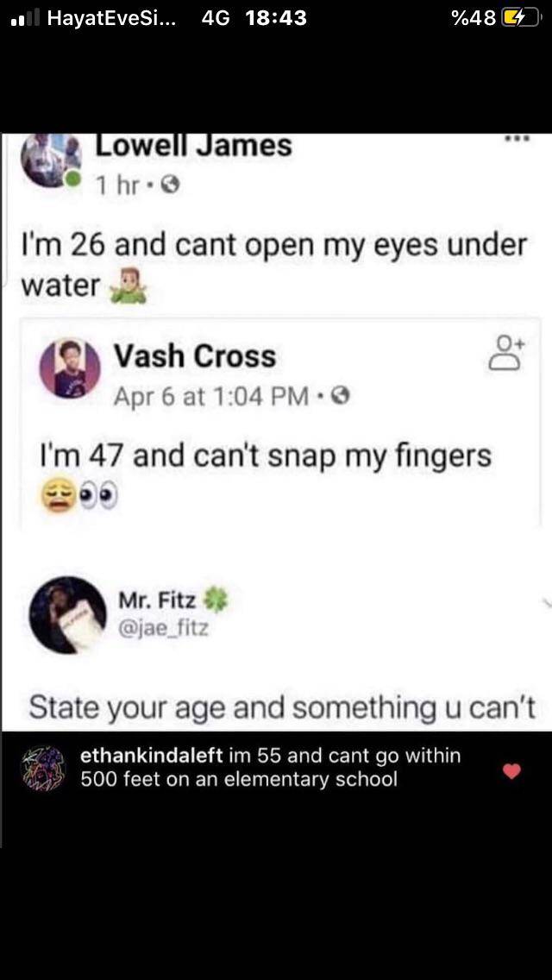Open the Lowell James profile name link
The height and width of the screenshot is (980, 552).
pos(192,146)
